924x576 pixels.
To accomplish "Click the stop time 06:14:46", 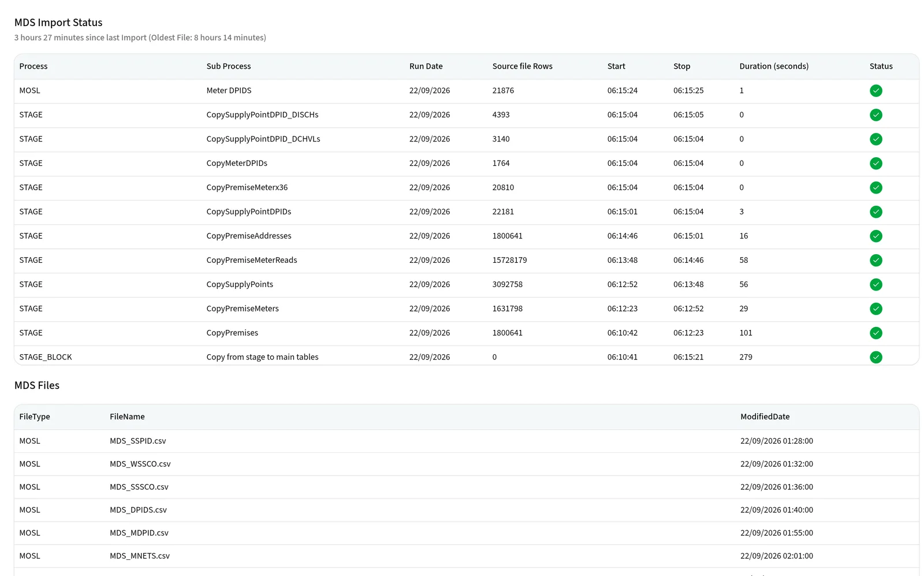I will tap(688, 261).
